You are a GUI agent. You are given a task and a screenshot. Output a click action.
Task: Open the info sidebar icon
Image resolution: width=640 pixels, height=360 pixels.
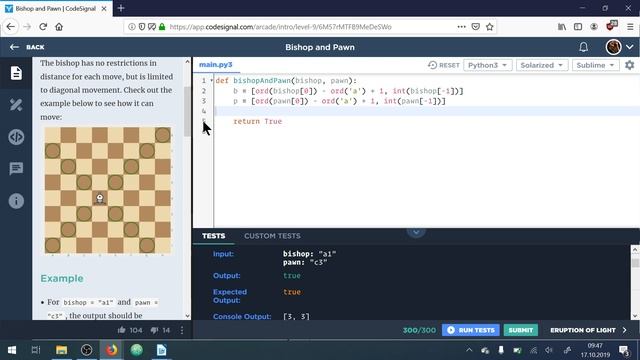pos(16,201)
